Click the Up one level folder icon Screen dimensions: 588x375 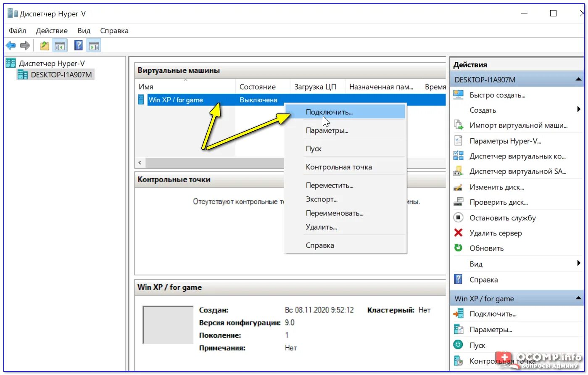click(x=45, y=45)
